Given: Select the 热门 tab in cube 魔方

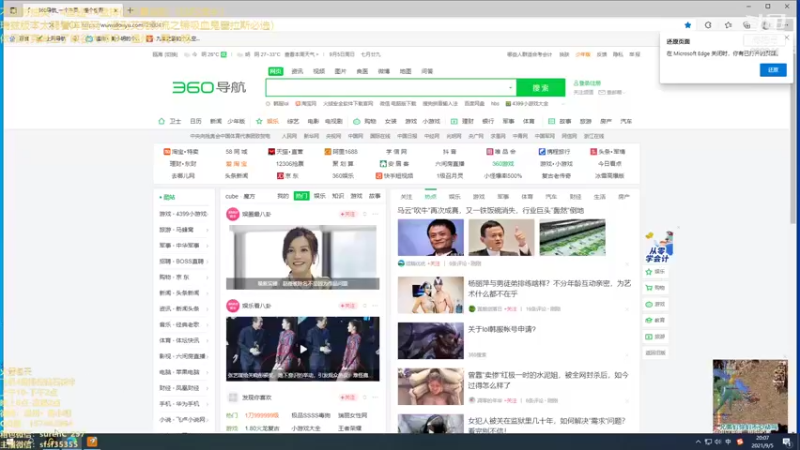Looking at the screenshot, I should (301, 196).
